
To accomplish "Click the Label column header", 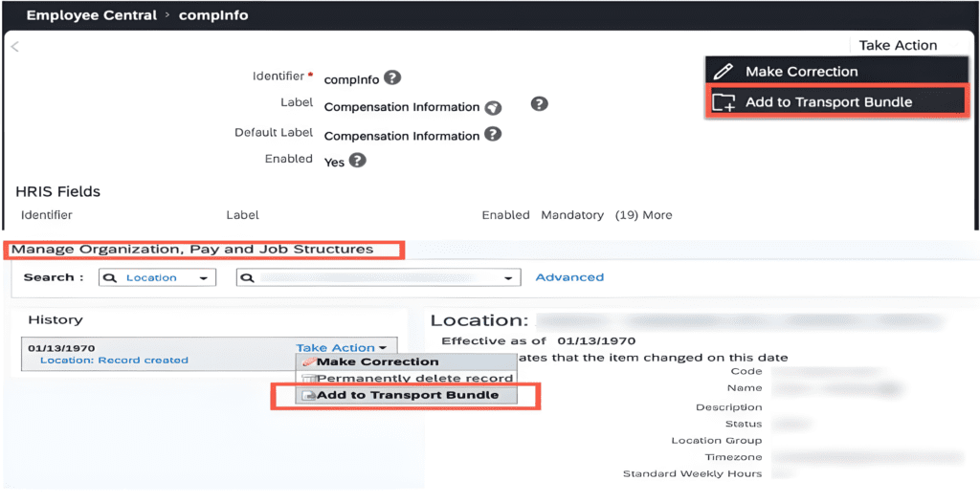I will click(x=242, y=215).
